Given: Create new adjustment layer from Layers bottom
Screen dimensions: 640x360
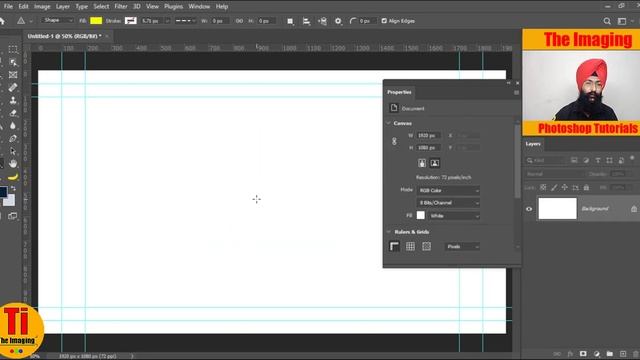Looking at the screenshot, I should (x=597, y=354).
